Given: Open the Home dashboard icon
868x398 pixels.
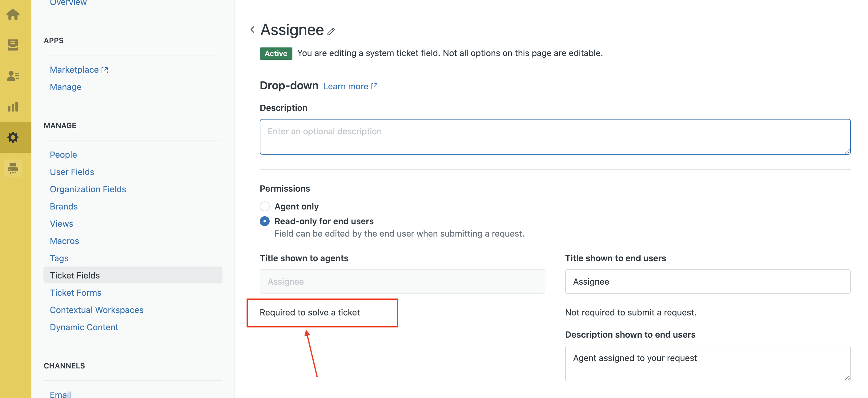Looking at the screenshot, I should [13, 14].
